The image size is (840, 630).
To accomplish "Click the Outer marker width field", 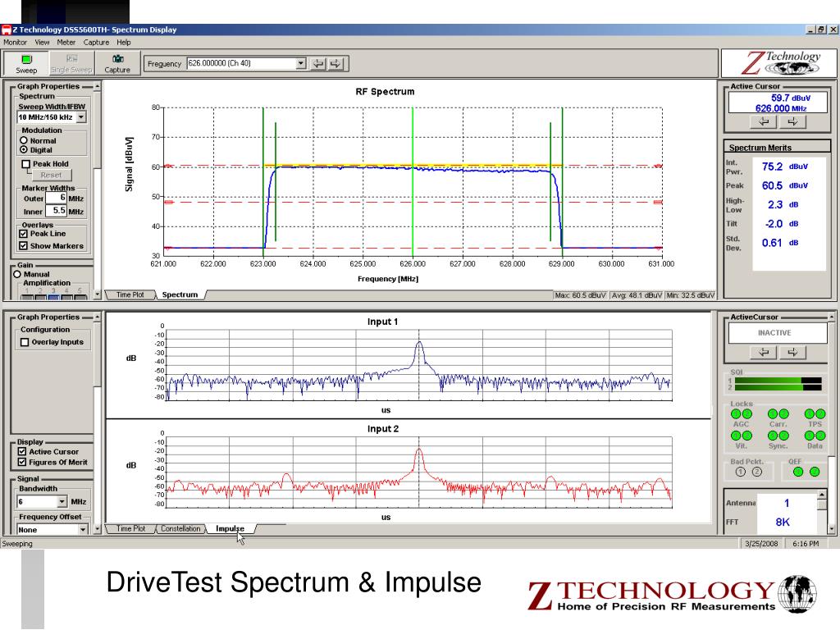I will [x=57, y=198].
